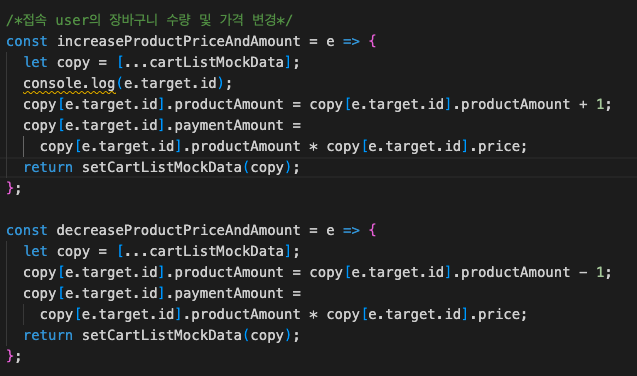Click e.target.id inside the console.log parentheses

pyautogui.click(x=170, y=83)
